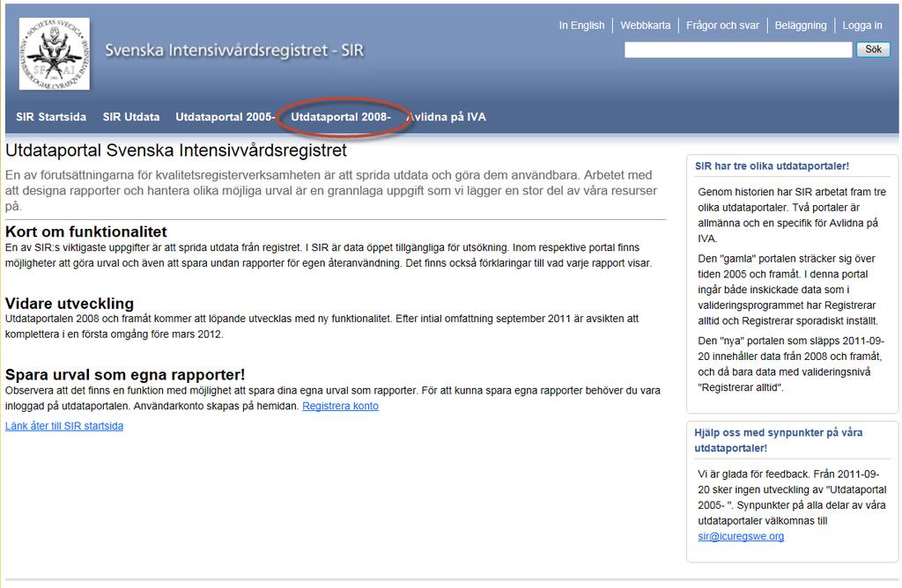The width and height of the screenshot is (902, 588).
Task: Click the Sök search button
Action: (873, 49)
